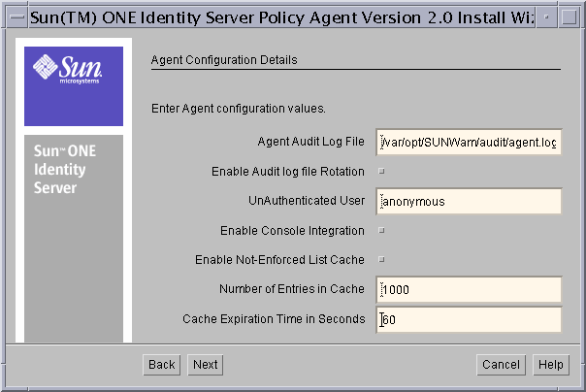This screenshot has width=586, height=392.
Task: Toggle Enable Console Integration checkbox
Action: [381, 230]
